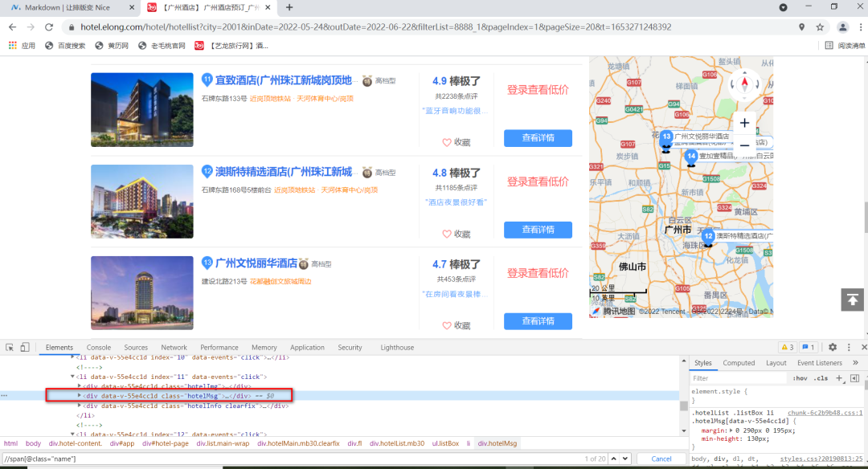Toggle the :hov element state panel
868x469 pixels.
click(x=800, y=378)
